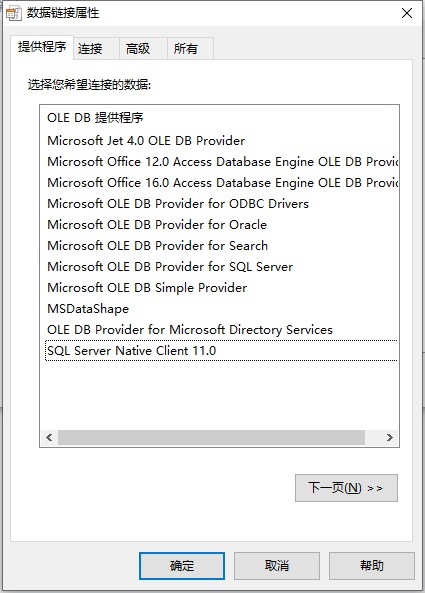
Task: Click the horizontal scrollbar thumb in provider list
Action: click(x=211, y=438)
